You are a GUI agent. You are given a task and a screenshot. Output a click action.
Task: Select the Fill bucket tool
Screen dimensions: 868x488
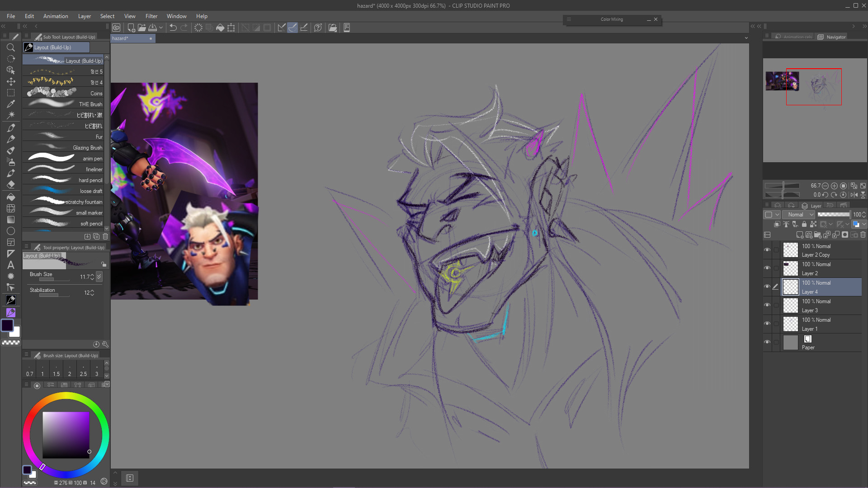pyautogui.click(x=11, y=197)
